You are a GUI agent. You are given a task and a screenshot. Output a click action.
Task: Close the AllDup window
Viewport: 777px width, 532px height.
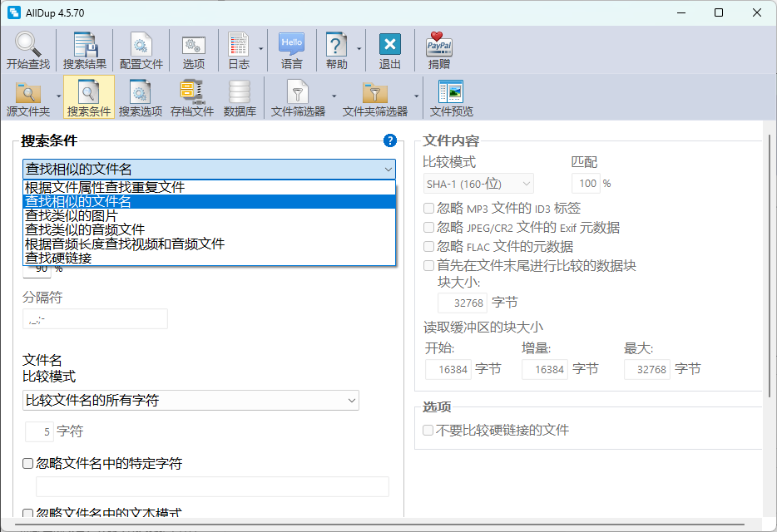tap(757, 12)
